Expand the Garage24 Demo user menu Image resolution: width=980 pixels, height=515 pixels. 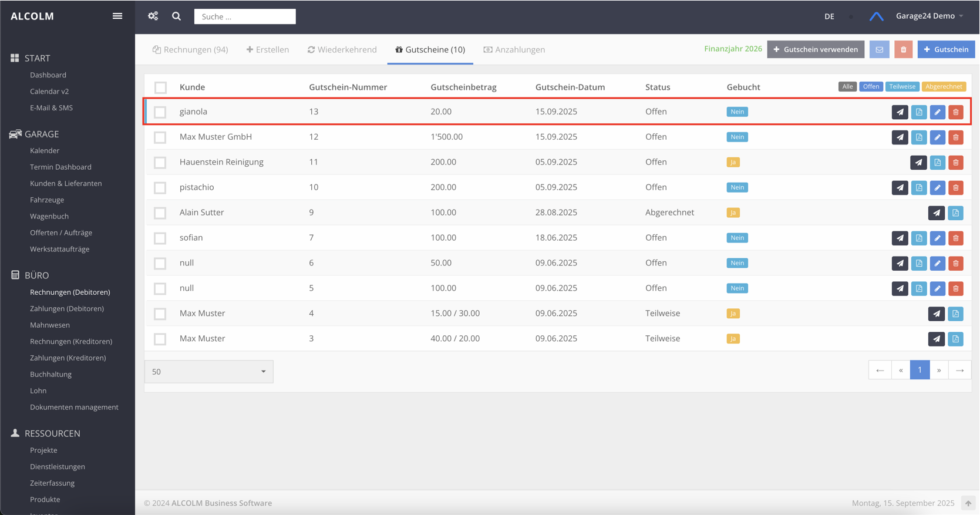pos(929,16)
